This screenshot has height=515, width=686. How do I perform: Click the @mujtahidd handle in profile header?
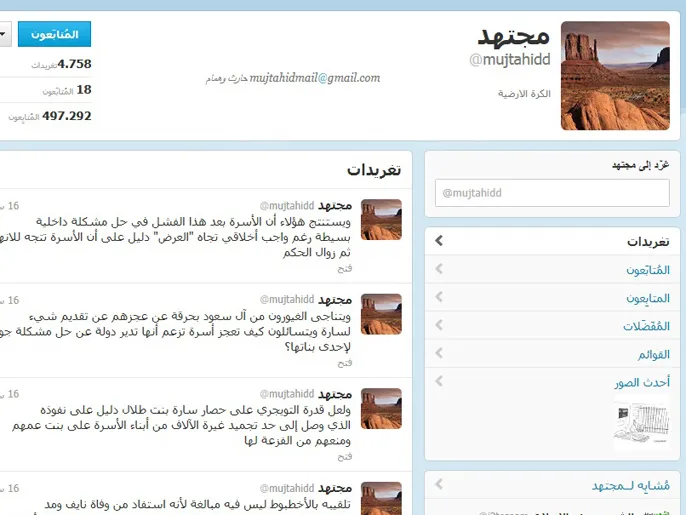pyautogui.click(x=510, y=60)
